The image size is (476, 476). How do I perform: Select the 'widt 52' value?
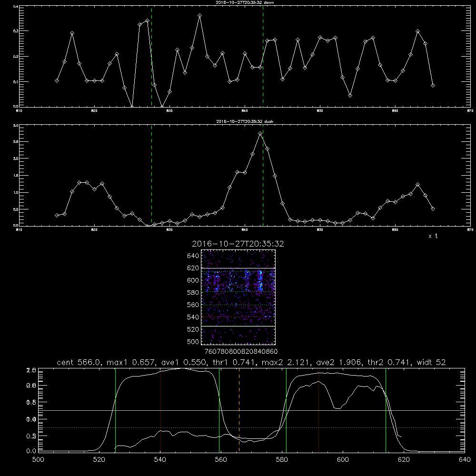coord(431,362)
